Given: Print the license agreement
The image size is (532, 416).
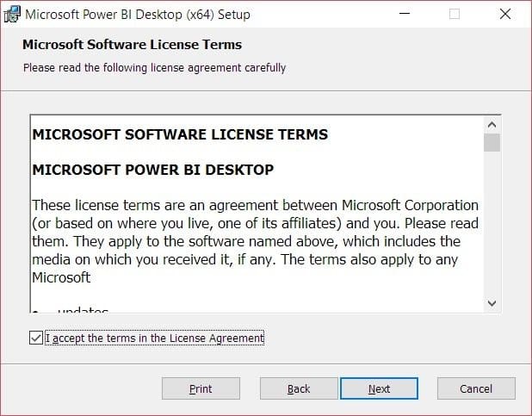Looking at the screenshot, I should (x=201, y=388).
